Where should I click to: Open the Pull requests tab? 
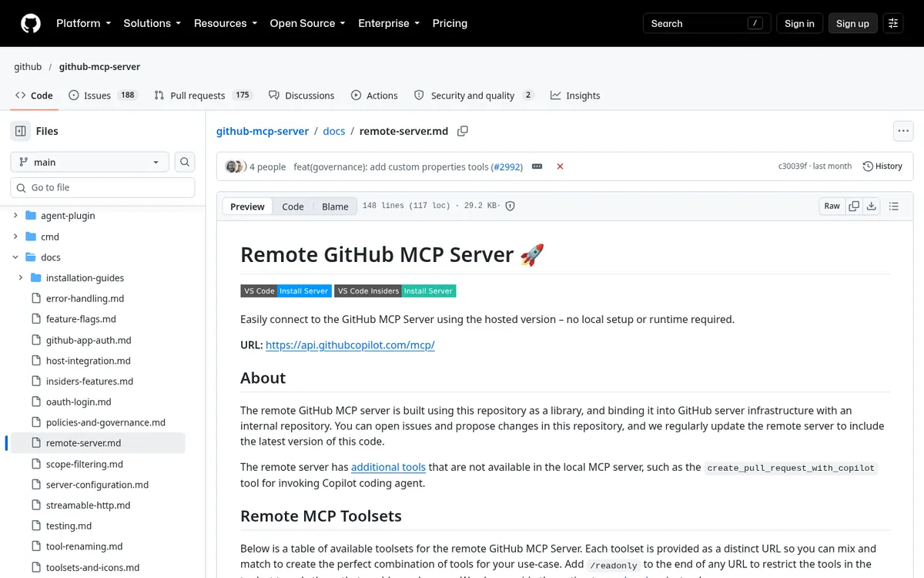click(x=203, y=96)
